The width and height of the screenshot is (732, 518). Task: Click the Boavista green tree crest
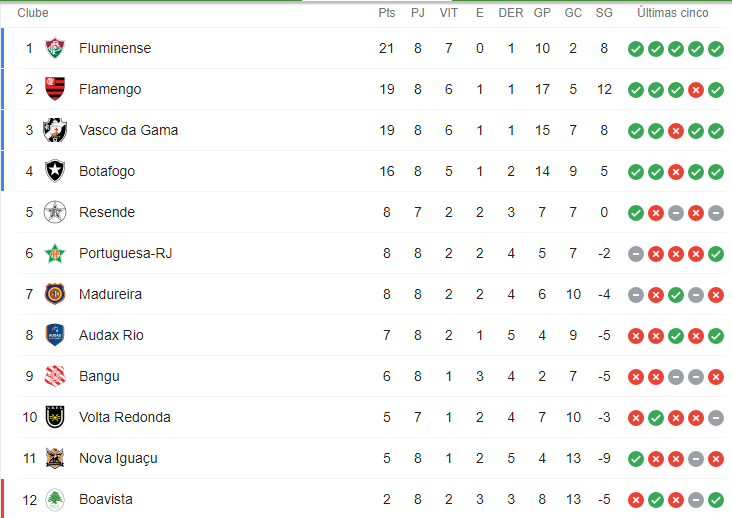[x=55, y=499]
